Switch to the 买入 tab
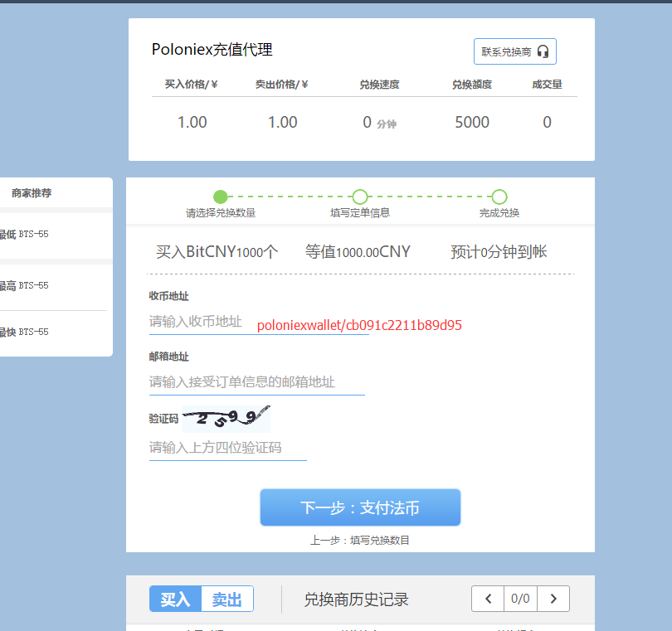Viewport: 672px width, 631px height. click(x=175, y=599)
